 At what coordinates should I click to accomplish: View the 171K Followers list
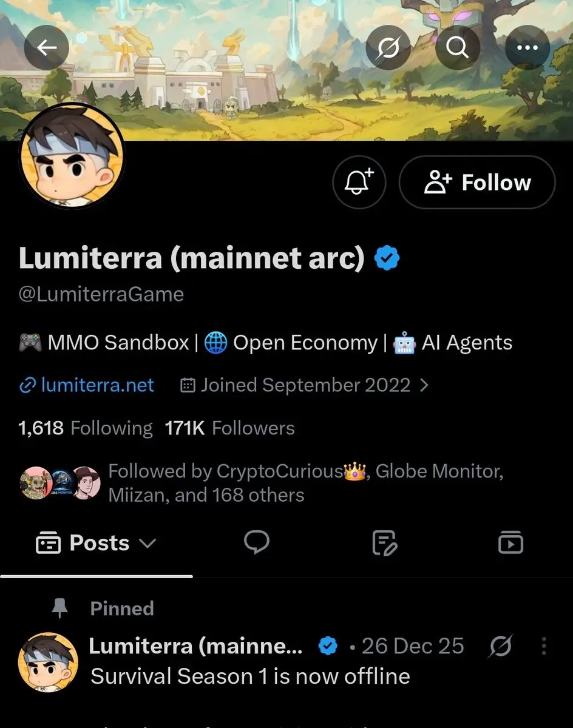tap(229, 428)
